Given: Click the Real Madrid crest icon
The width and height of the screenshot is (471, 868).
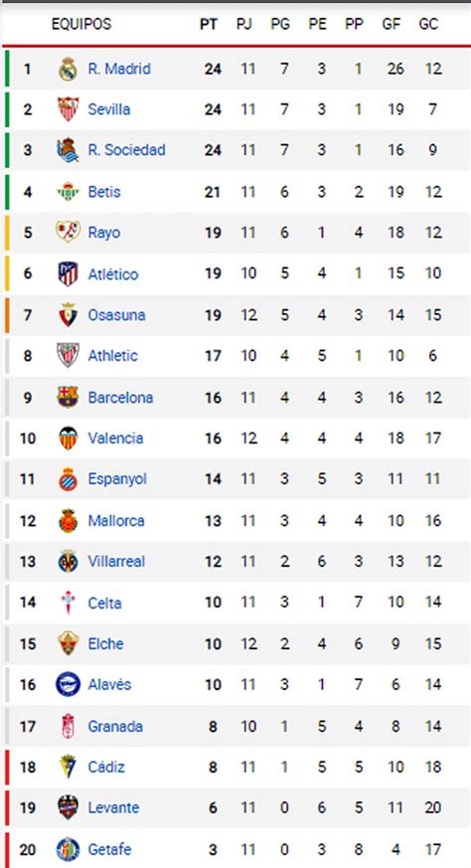Looking at the screenshot, I should click(69, 70).
